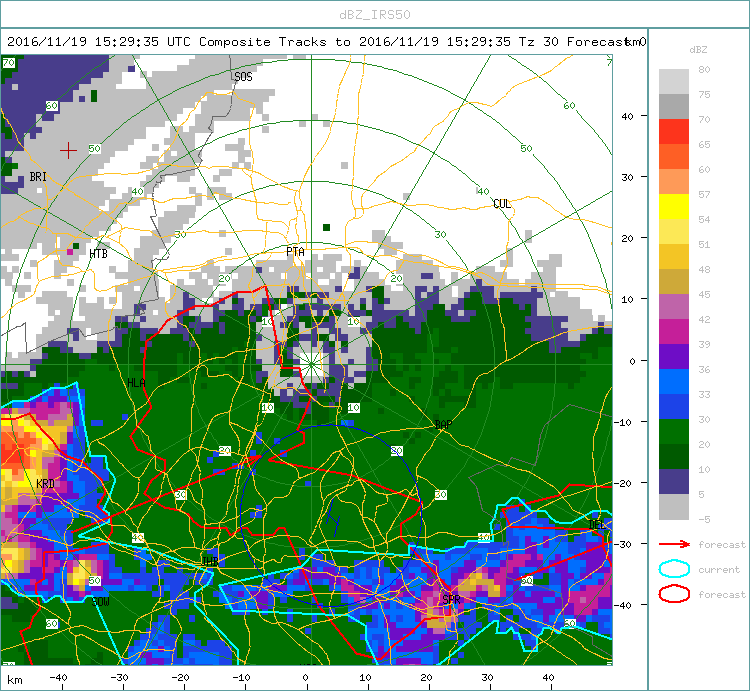
Task: Click the SPR station label
Action: (x=451, y=599)
